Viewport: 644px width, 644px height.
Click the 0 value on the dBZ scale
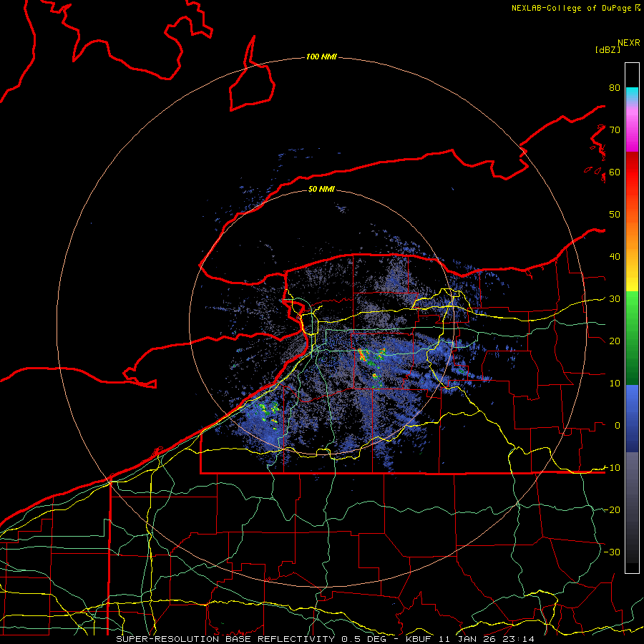[x=618, y=426]
